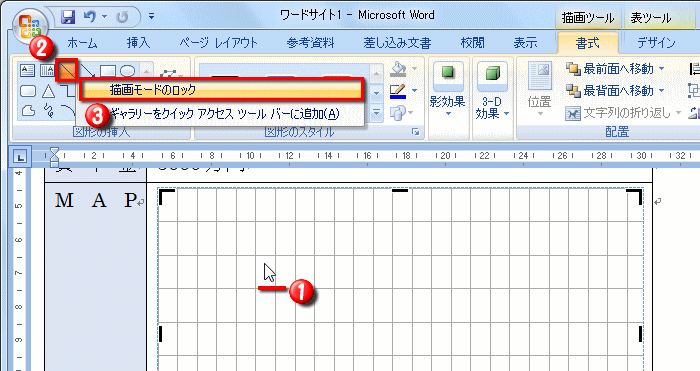Choose 描画モードのロック from context menu
The image size is (700, 371).
point(221,90)
